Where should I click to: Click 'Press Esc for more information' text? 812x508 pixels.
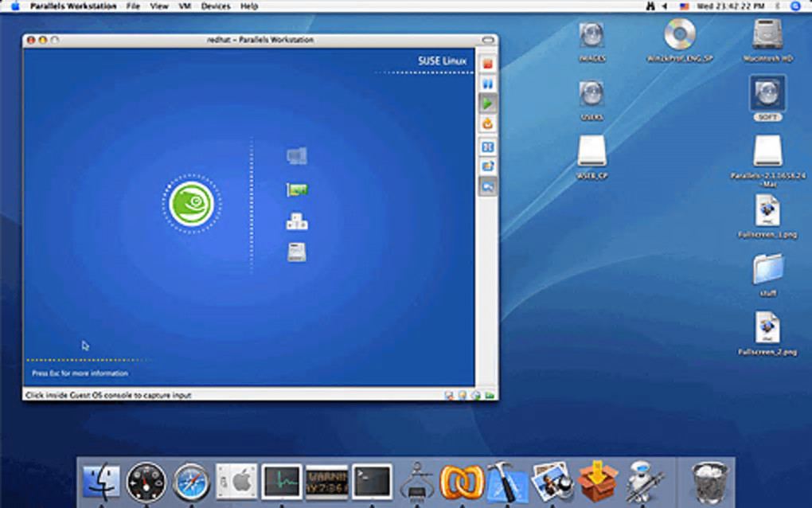coord(80,373)
